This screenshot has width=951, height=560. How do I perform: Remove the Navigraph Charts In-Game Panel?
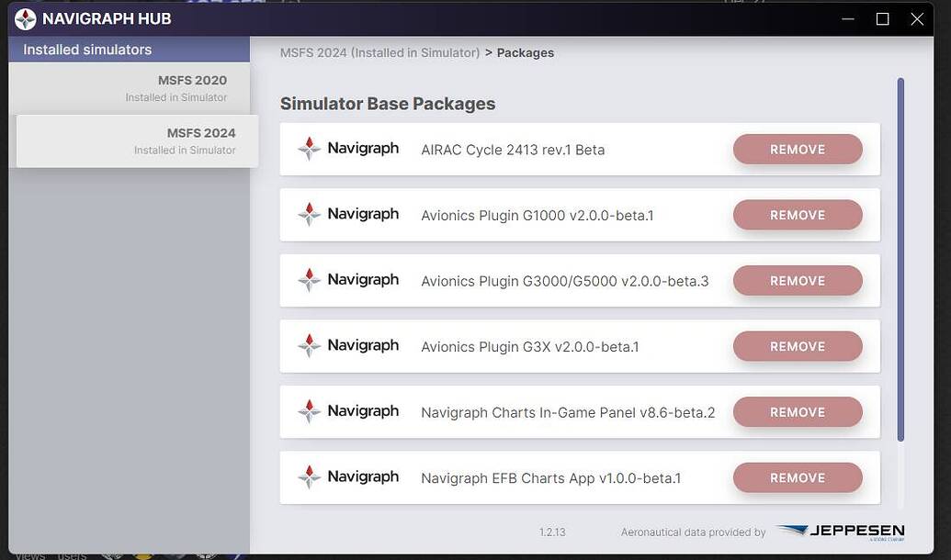(x=797, y=411)
